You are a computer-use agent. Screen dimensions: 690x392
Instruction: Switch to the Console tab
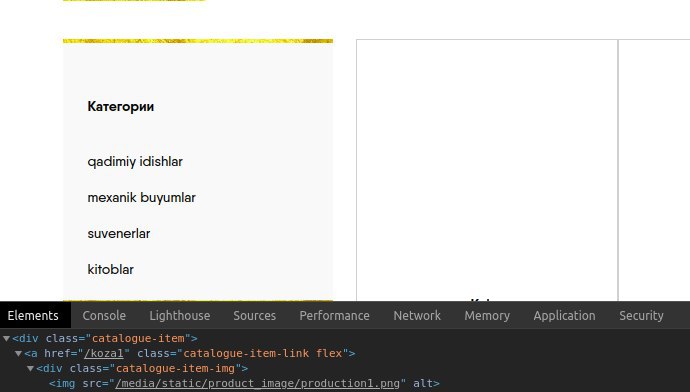(x=104, y=315)
